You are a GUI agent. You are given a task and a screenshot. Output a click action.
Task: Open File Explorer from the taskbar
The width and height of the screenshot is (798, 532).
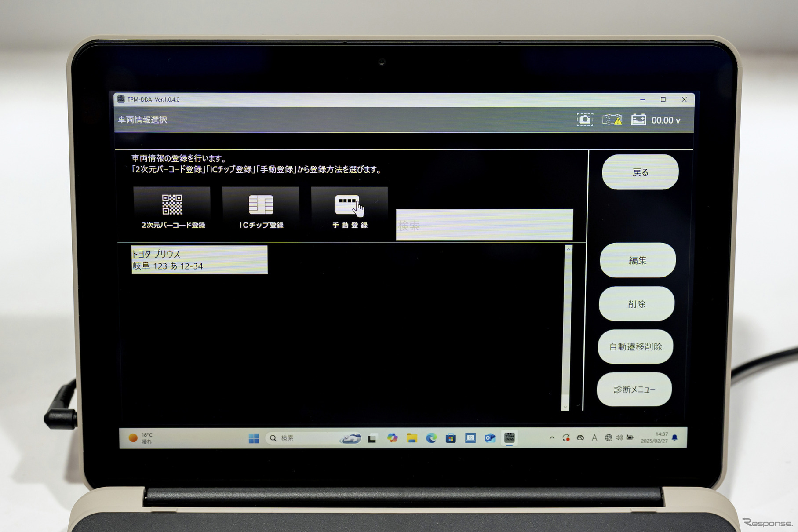tap(412, 438)
